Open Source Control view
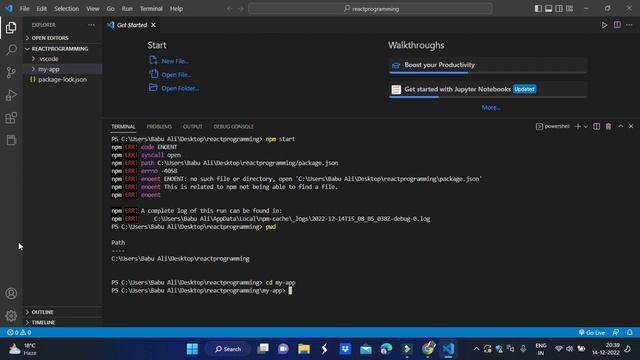This screenshot has width=640, height=360. pos(11,73)
